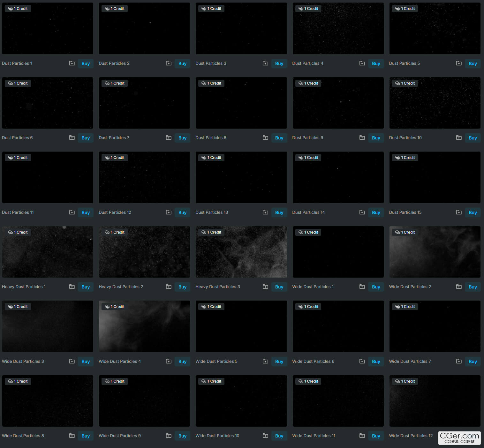The width and height of the screenshot is (484, 448).
Task: Buy the Wide Dust Particles 7 asset
Action: [473, 362]
